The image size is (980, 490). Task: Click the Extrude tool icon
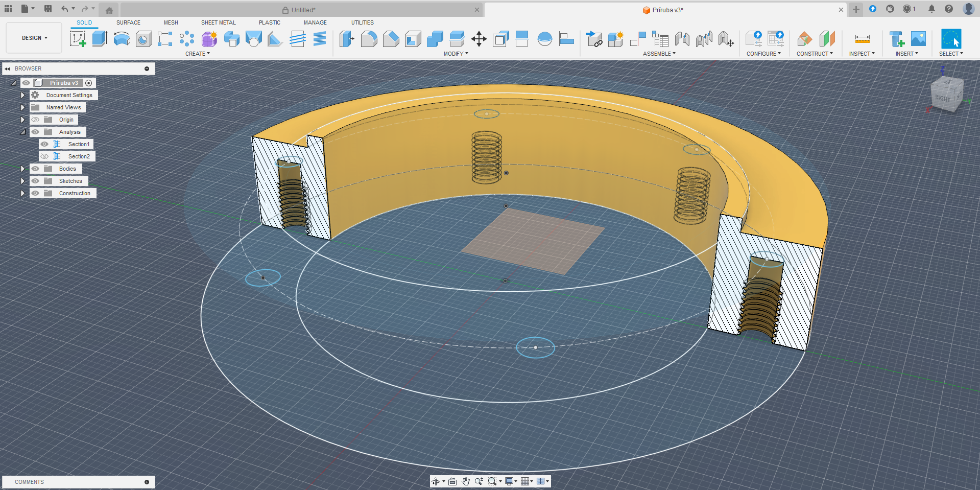pos(100,39)
